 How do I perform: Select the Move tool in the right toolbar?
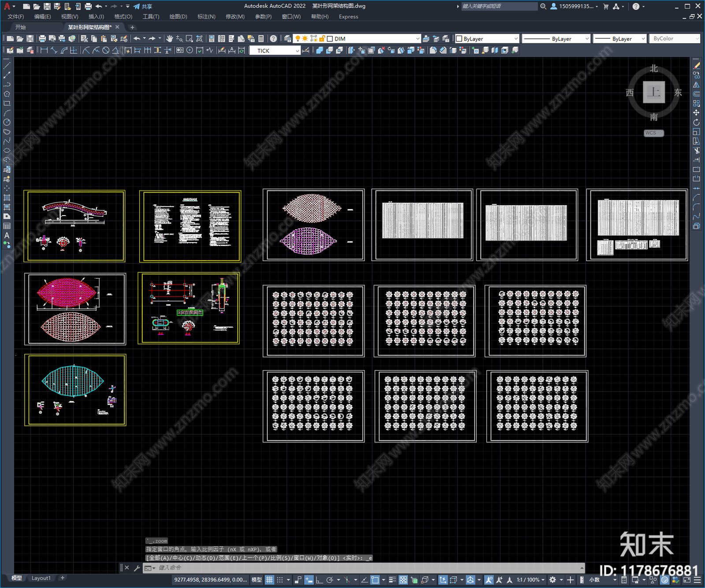pos(696,113)
